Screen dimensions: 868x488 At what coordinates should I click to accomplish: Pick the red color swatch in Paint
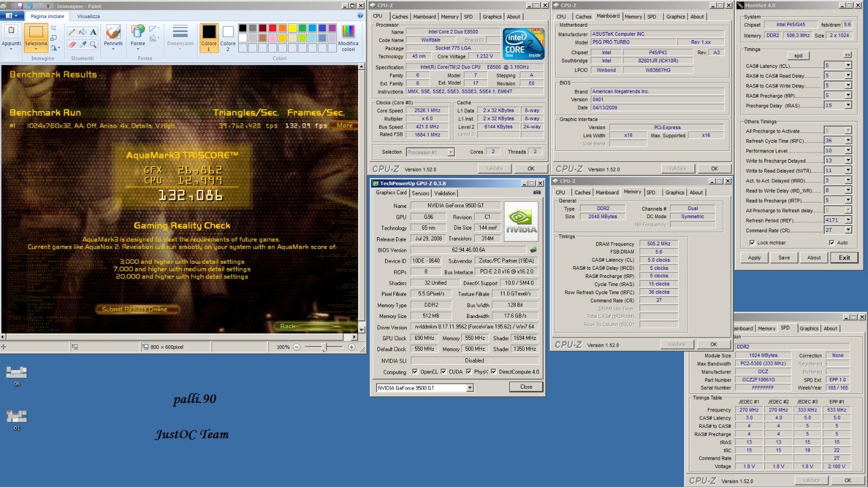pos(272,28)
